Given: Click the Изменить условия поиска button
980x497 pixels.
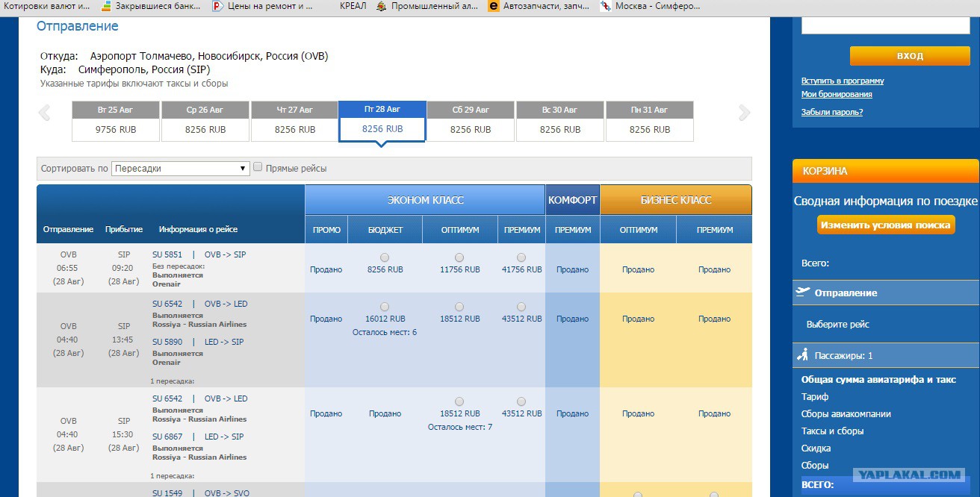Looking at the screenshot, I should point(885,225).
